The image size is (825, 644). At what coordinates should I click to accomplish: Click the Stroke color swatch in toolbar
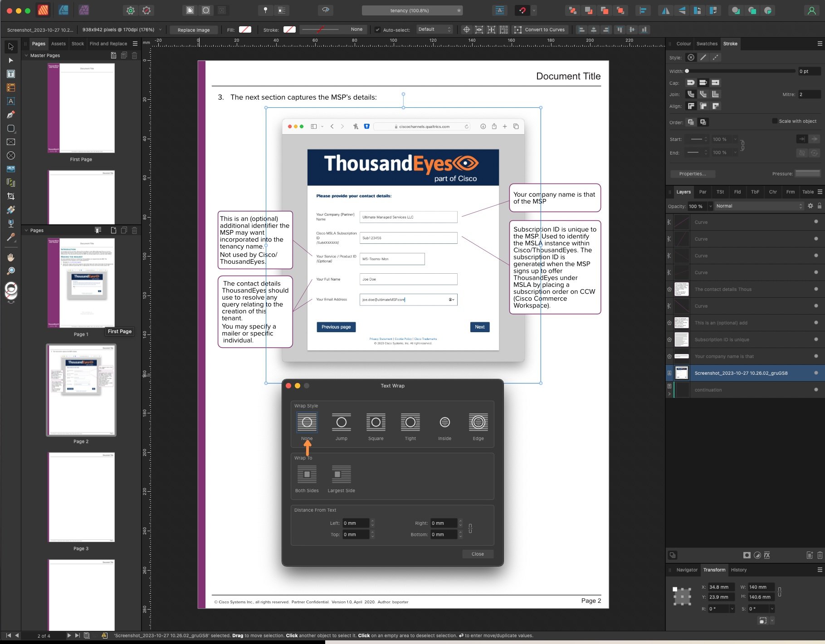click(x=289, y=29)
